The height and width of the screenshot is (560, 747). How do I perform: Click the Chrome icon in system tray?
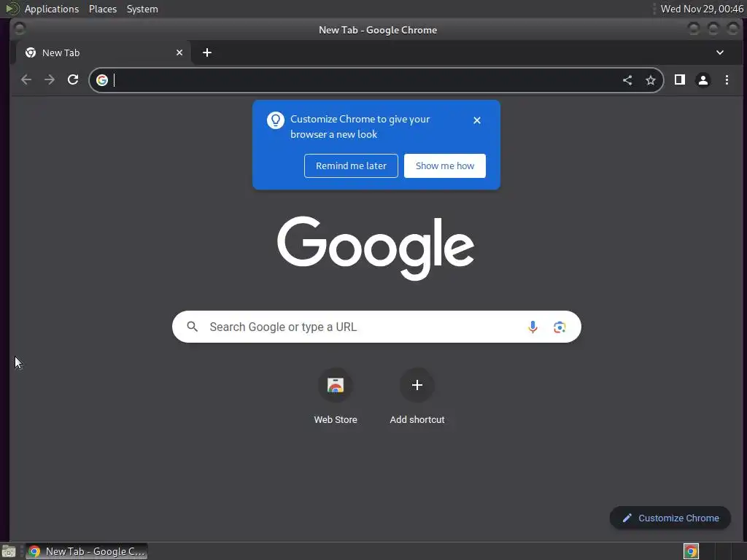coord(691,551)
